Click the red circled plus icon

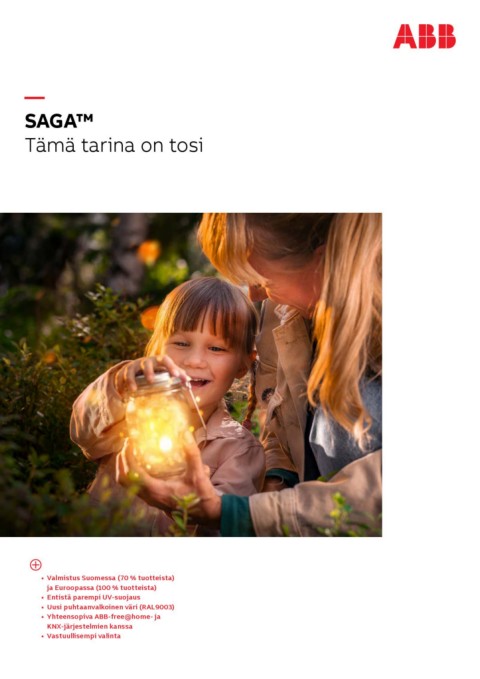tap(36, 565)
